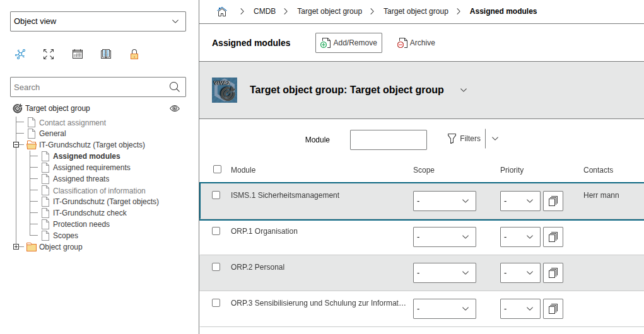The height and width of the screenshot is (334, 644).
Task: Click the Archive icon with red minus
Action: pyautogui.click(x=402, y=43)
